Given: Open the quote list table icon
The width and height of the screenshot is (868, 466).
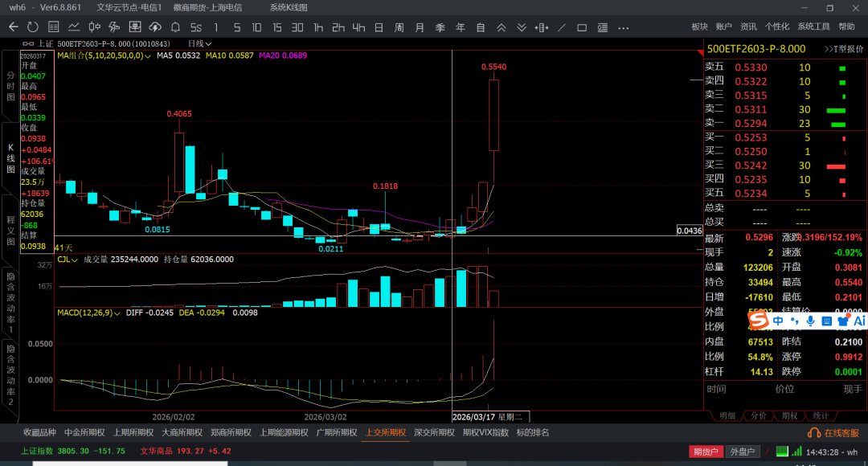Looking at the screenshot, I should [53, 27].
